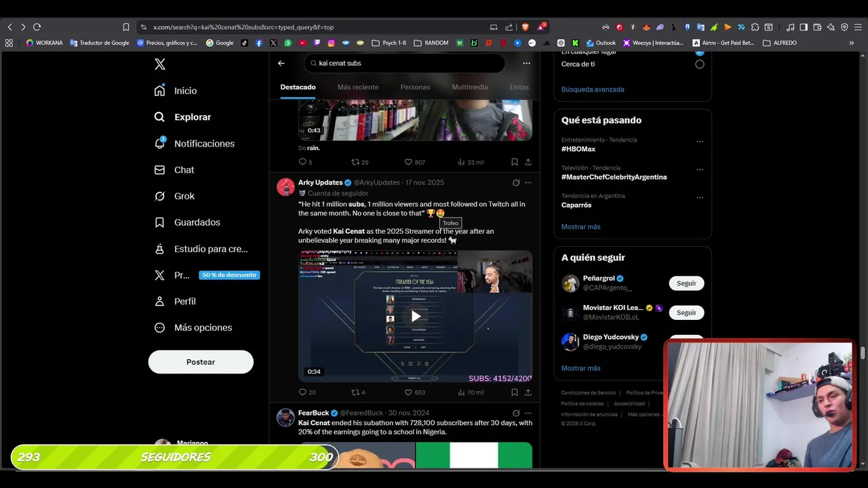The width and height of the screenshot is (868, 488).
Task: Reply to Arky Updates post with 20 replies
Action: coord(307,392)
